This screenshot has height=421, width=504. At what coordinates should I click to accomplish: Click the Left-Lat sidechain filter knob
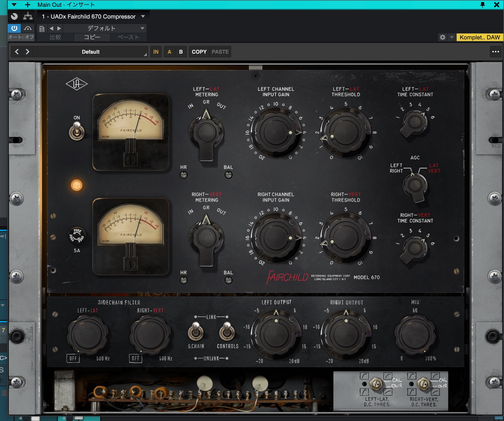(x=87, y=335)
